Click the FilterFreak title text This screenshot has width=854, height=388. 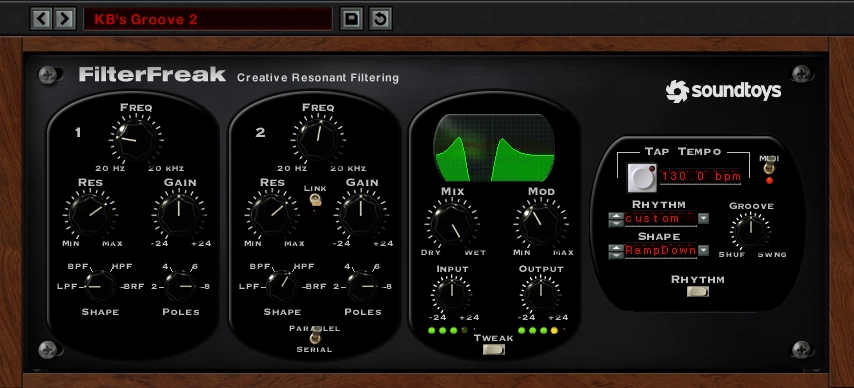[x=152, y=75]
